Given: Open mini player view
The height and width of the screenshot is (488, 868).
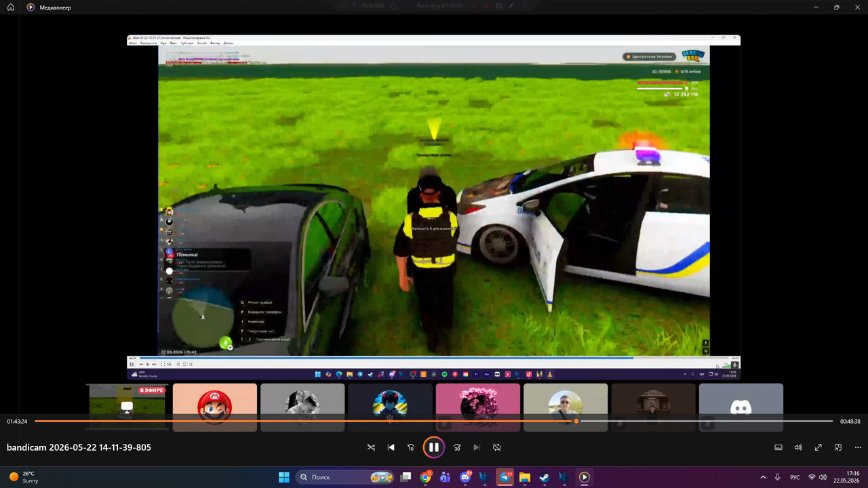Looking at the screenshot, I should [x=838, y=447].
